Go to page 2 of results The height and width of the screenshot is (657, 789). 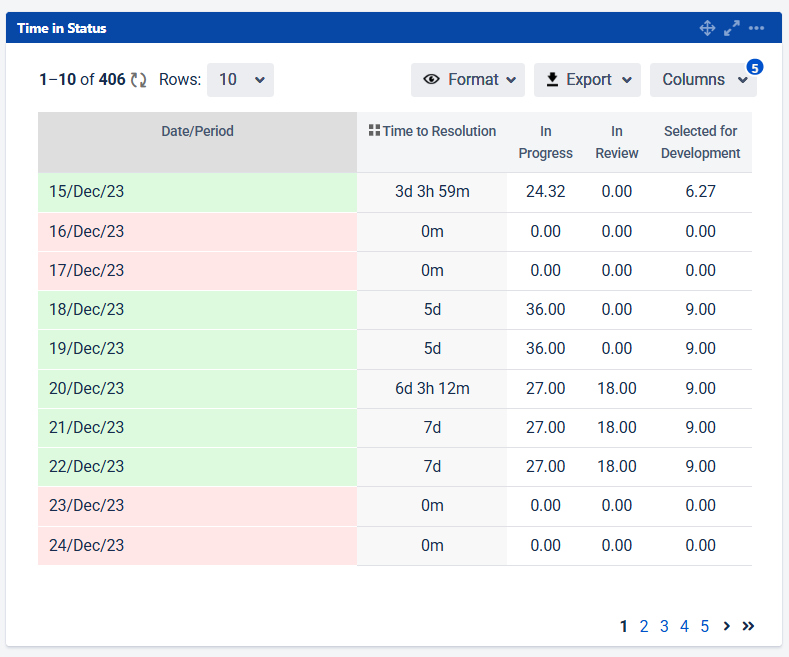click(644, 626)
